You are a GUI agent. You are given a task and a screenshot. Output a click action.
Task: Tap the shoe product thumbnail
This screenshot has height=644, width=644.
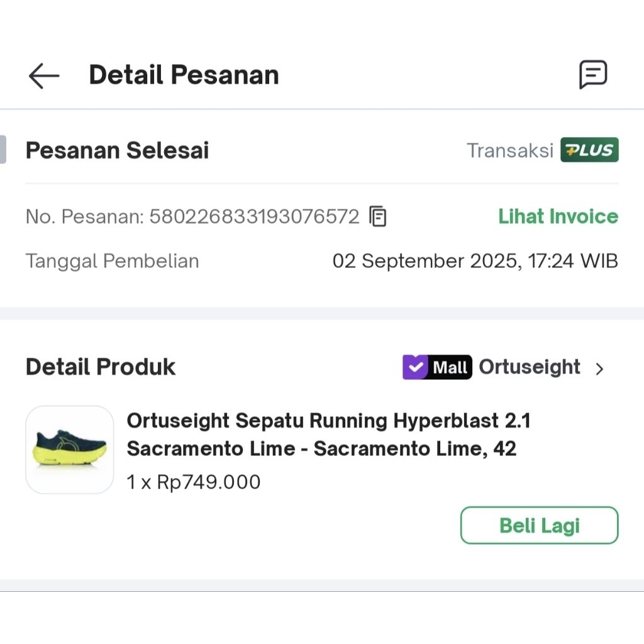[x=70, y=450]
